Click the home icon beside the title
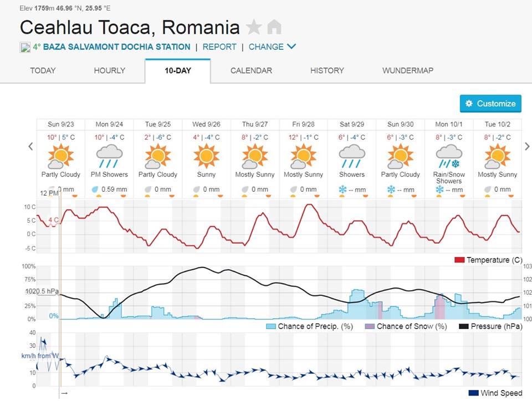 tap(274, 27)
